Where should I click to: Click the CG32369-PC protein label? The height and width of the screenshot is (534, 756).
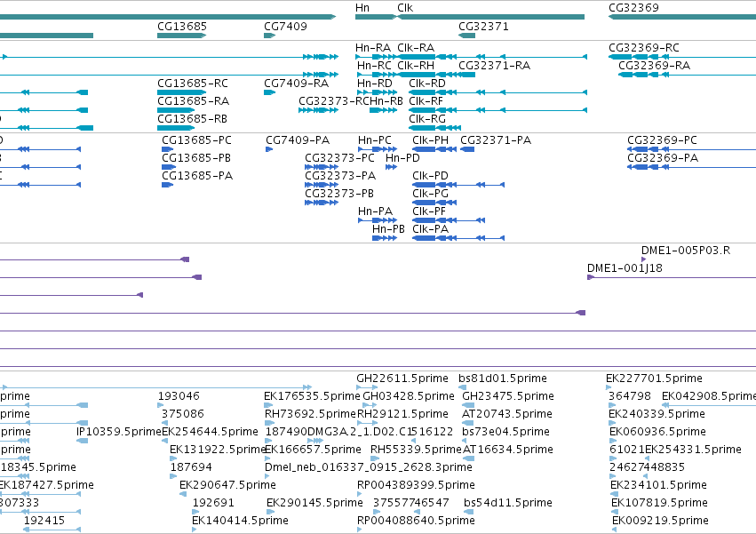662,140
